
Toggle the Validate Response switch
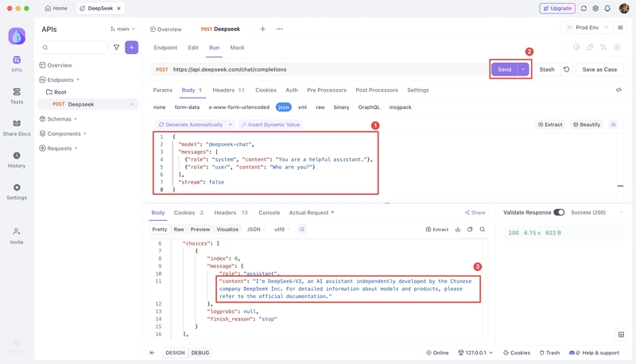[559, 212]
